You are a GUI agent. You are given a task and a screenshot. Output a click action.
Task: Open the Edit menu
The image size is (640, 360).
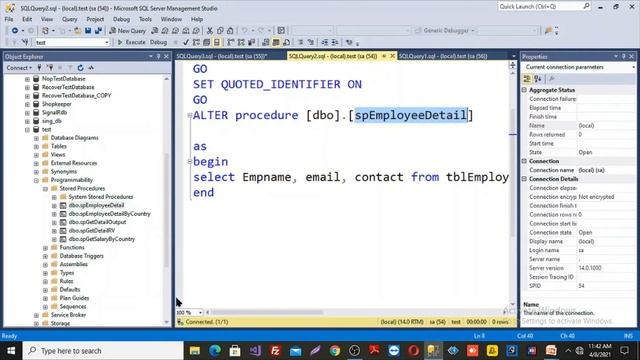27,19
